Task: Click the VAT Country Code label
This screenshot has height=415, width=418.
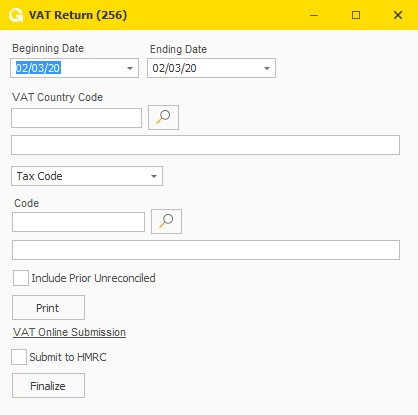Action: click(57, 97)
